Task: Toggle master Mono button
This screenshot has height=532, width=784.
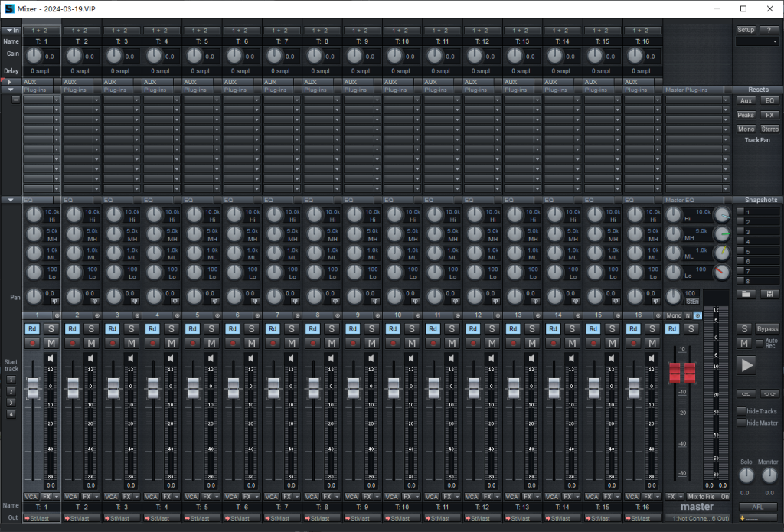Action: (x=674, y=315)
